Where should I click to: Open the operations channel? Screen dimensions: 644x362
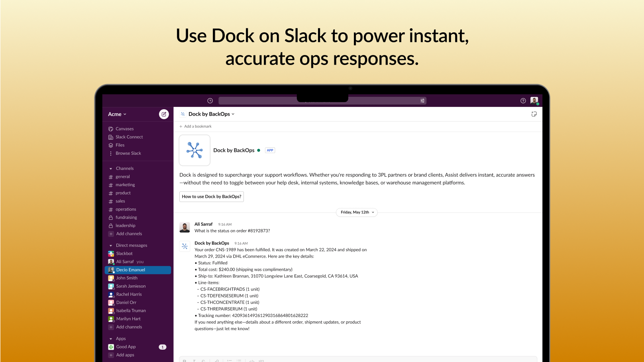[x=126, y=209]
